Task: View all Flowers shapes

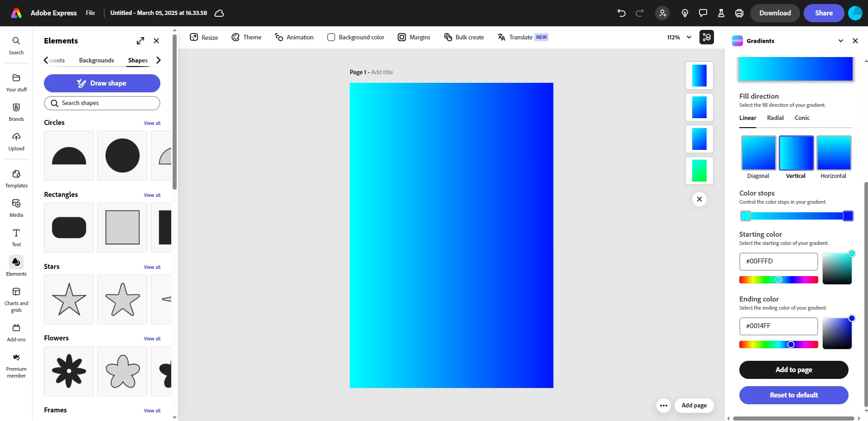Action: point(152,339)
